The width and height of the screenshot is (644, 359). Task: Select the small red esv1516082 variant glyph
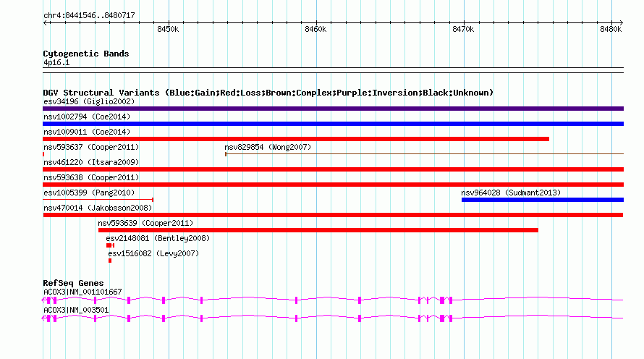(x=110, y=261)
